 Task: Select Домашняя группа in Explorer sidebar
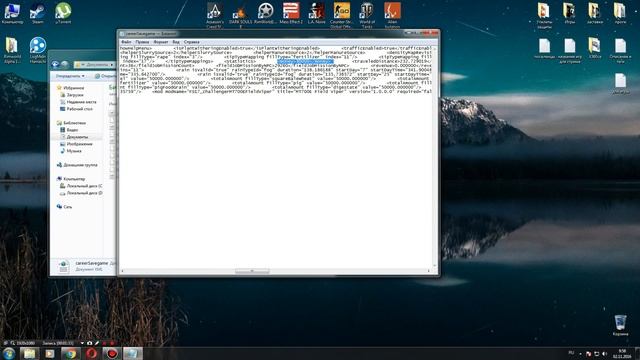tap(77, 165)
